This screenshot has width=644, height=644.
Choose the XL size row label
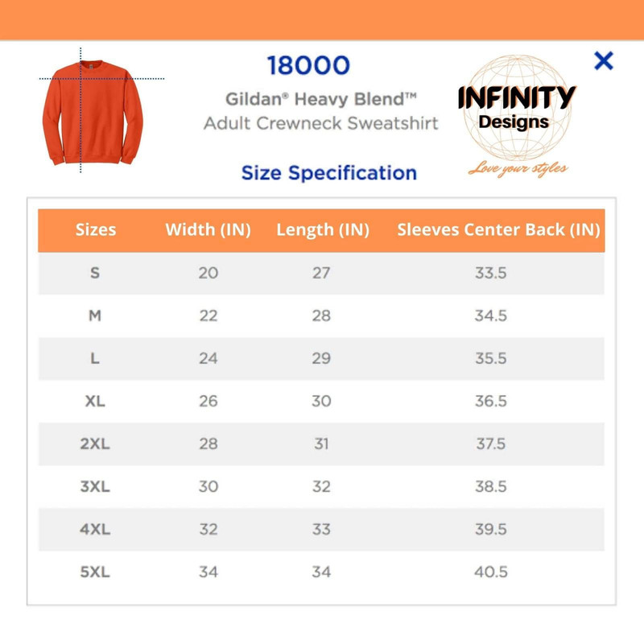(95, 401)
